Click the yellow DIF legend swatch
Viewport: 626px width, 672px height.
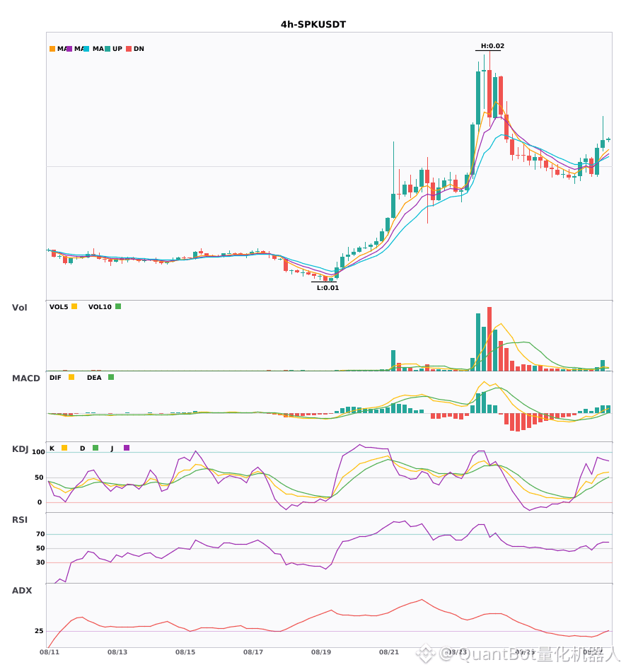click(71, 377)
